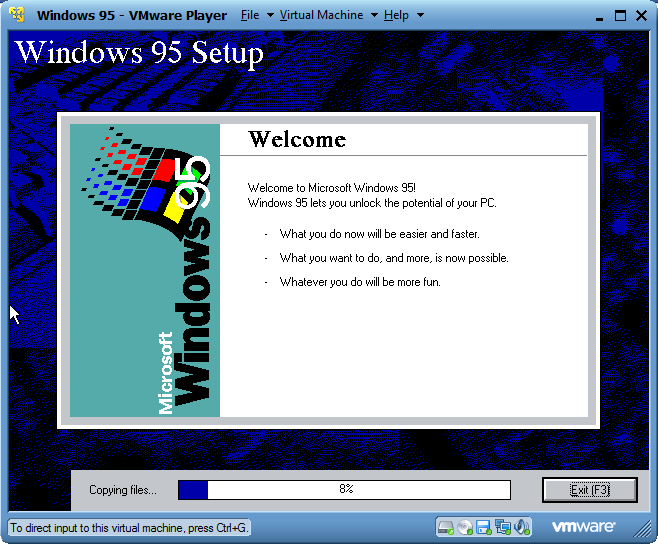Maximize the VMware Player window
Screen dimensions: 658x544
(620, 16)
